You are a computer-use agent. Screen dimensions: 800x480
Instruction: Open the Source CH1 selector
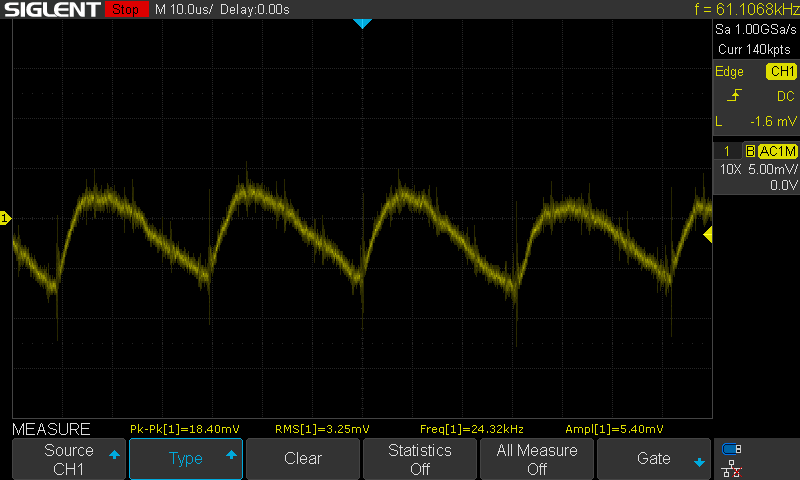coord(67,459)
